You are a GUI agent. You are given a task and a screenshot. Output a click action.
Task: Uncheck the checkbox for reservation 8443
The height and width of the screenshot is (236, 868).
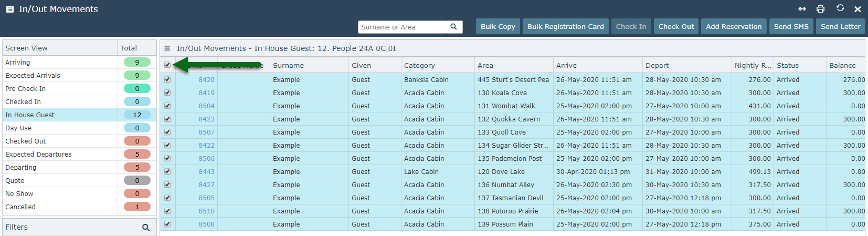[167, 172]
